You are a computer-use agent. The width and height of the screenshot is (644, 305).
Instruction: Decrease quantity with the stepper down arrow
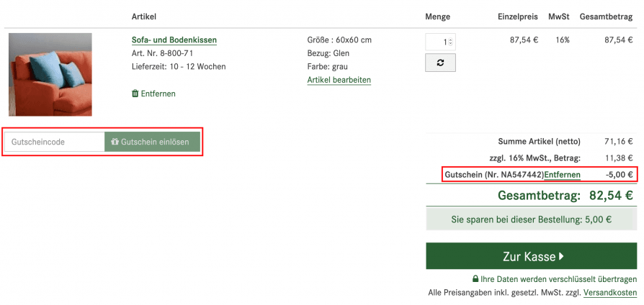451,44
